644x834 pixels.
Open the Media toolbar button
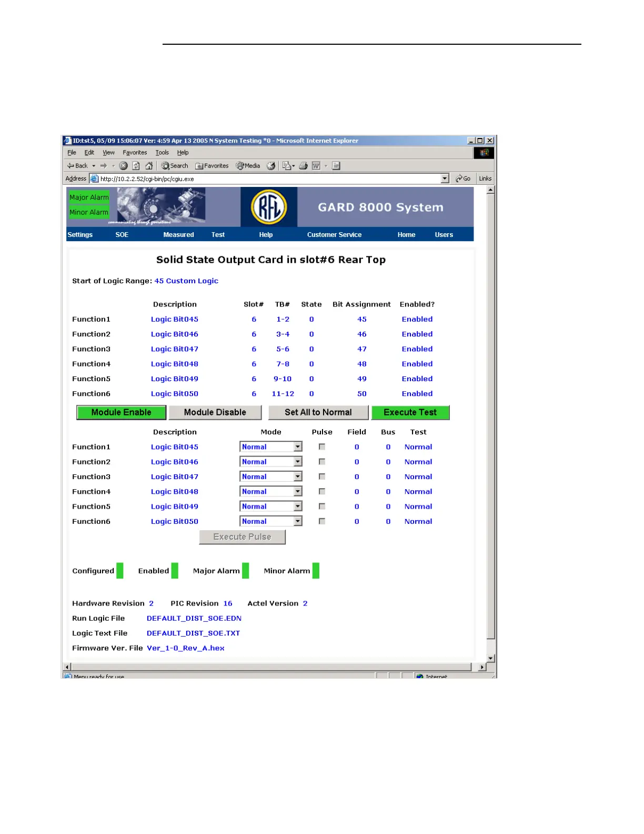point(248,166)
